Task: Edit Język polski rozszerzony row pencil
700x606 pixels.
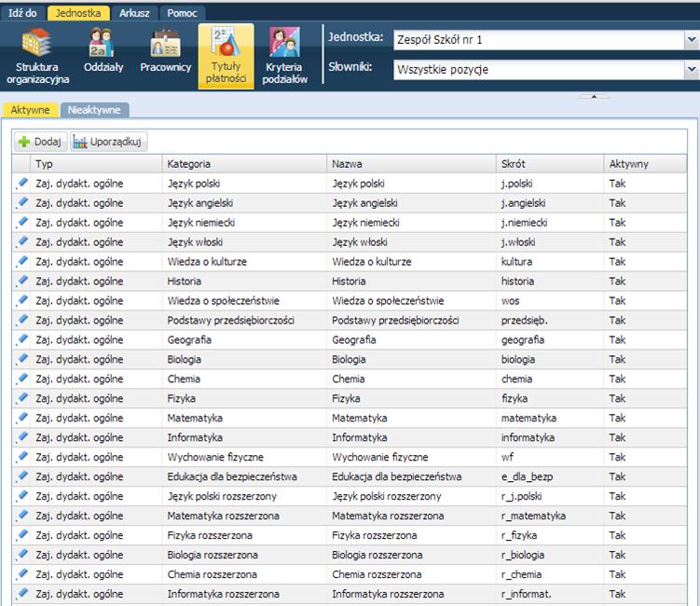Action: point(21,496)
